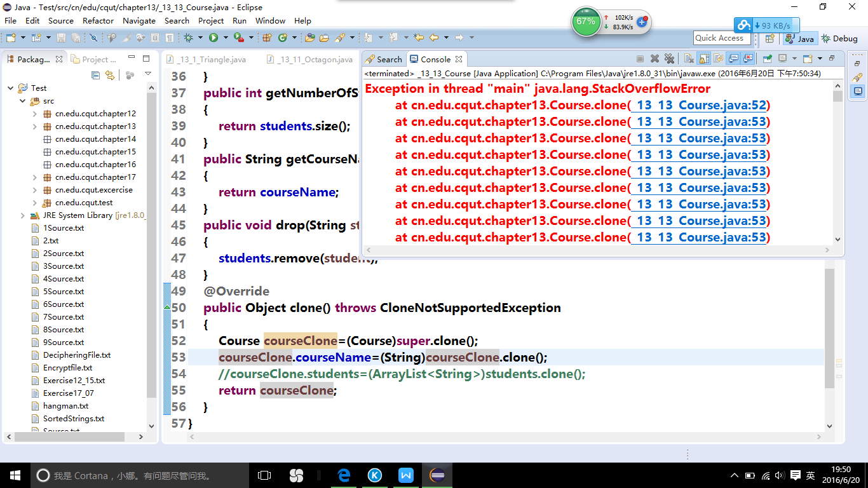The height and width of the screenshot is (488, 868).
Task: Open the Window menu
Action: coord(270,20)
